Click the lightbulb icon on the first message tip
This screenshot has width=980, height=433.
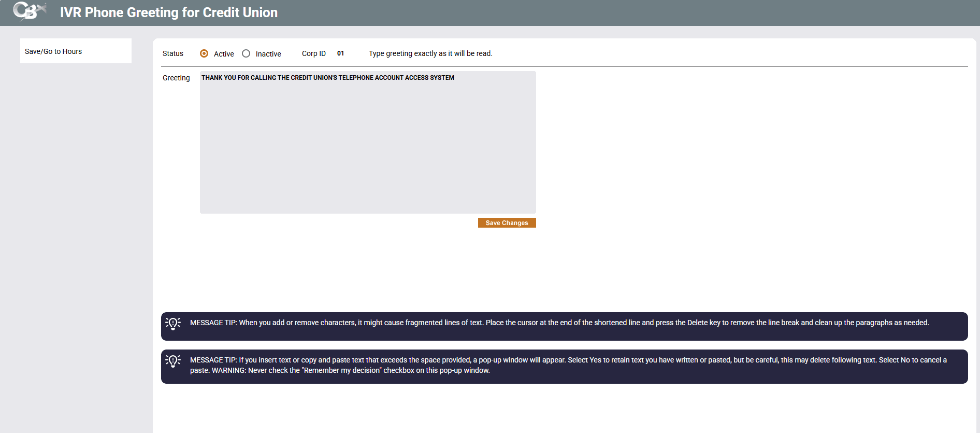point(173,324)
